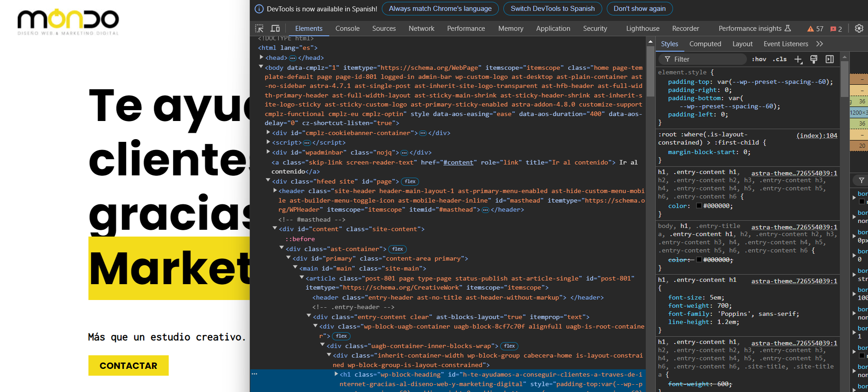Screen dimensions: 868x392
Task: Open the (index):104 source link
Action: click(x=817, y=136)
